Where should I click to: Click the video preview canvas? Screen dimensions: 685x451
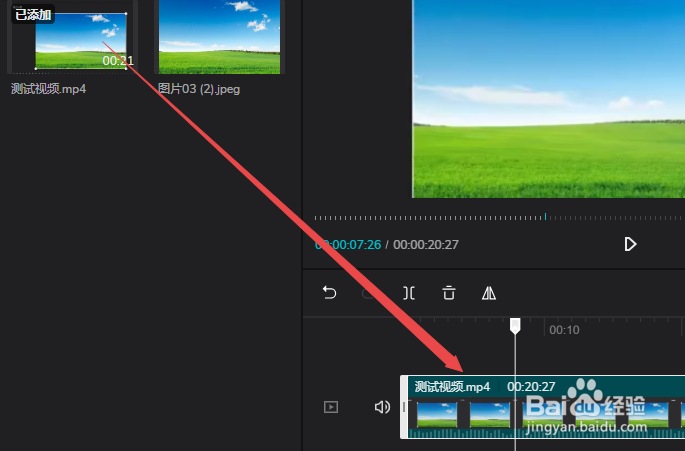(x=549, y=99)
